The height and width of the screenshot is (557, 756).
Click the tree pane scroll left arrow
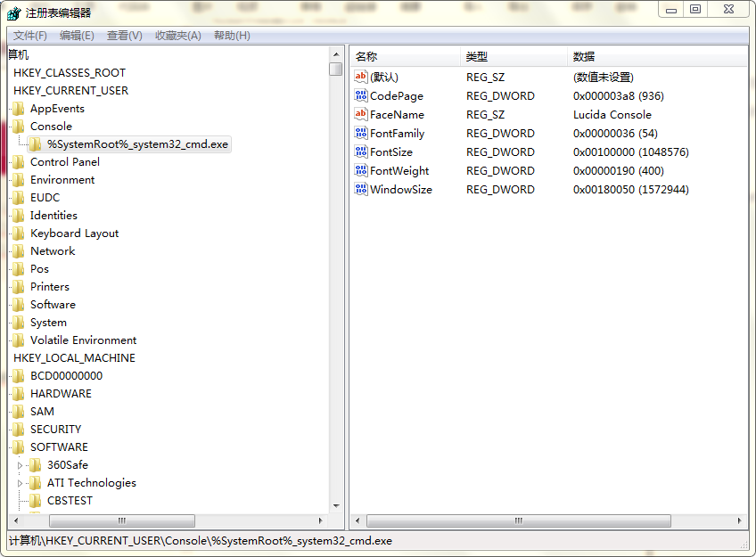point(16,520)
